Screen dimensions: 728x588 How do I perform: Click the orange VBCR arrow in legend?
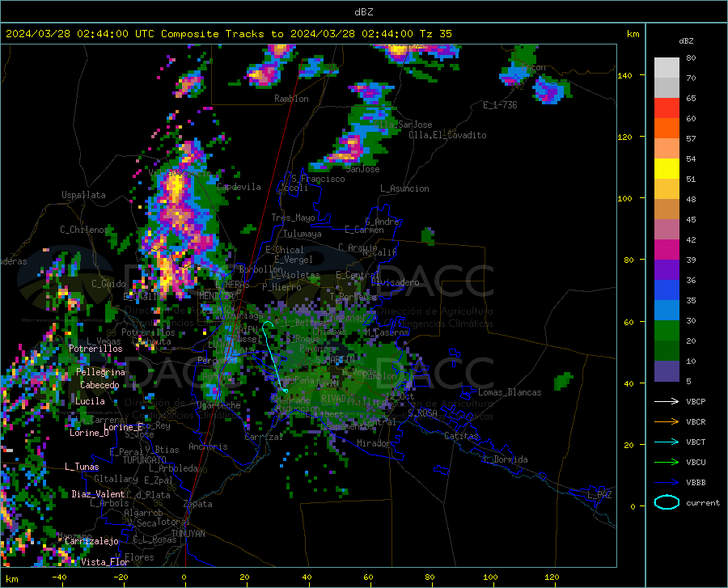[667, 422]
